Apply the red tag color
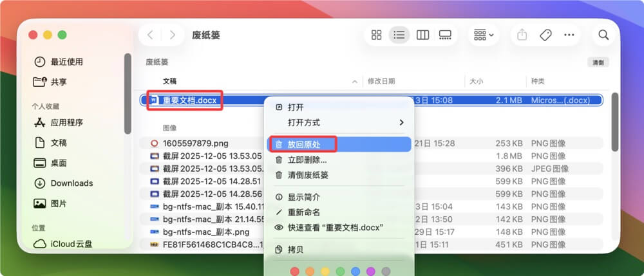The height and width of the screenshot is (276, 644). coord(294,271)
